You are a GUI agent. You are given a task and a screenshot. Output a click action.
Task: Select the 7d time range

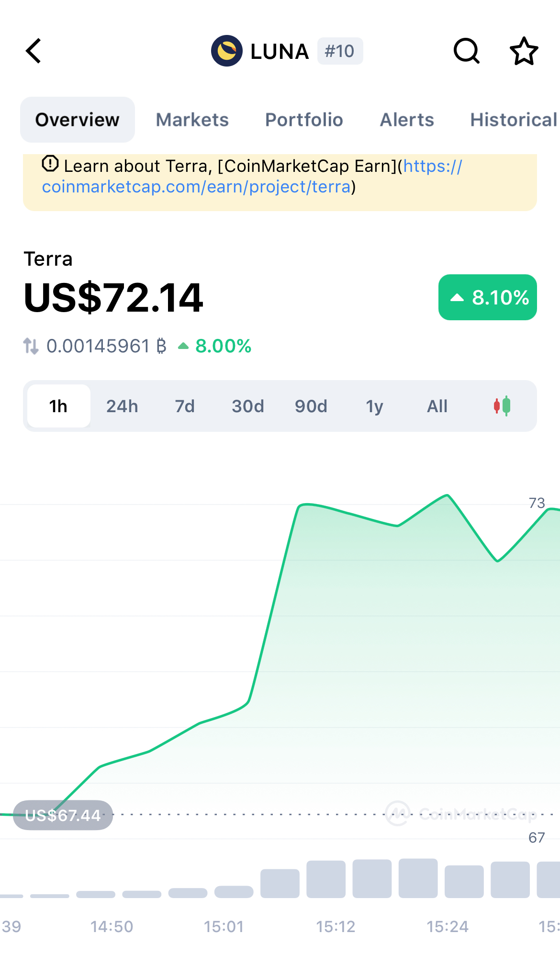185,406
